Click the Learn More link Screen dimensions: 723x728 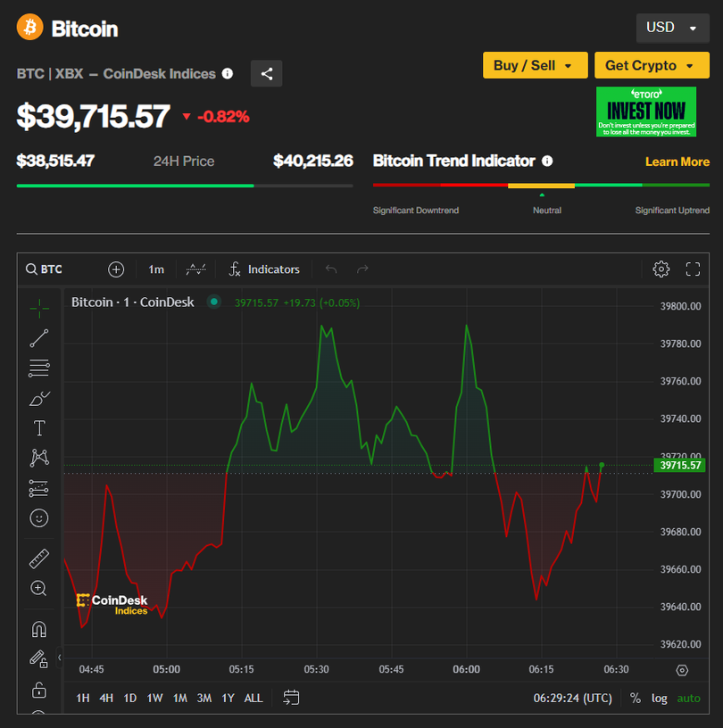tap(677, 161)
